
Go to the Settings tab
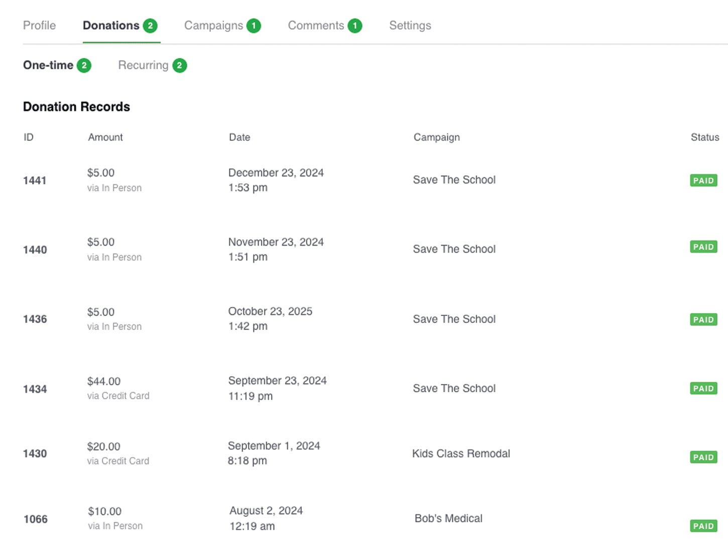(x=410, y=26)
